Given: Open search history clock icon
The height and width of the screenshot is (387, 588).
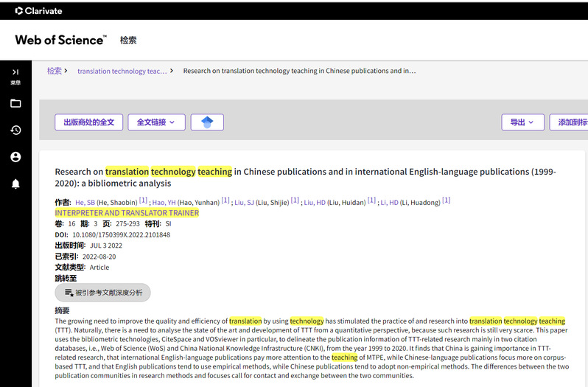Looking at the screenshot, I should [x=15, y=130].
